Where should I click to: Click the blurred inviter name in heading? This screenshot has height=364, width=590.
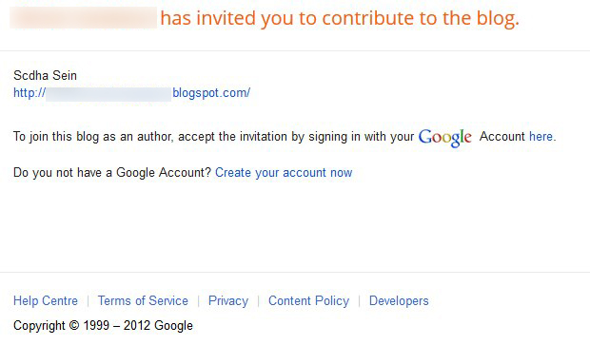tap(83, 18)
